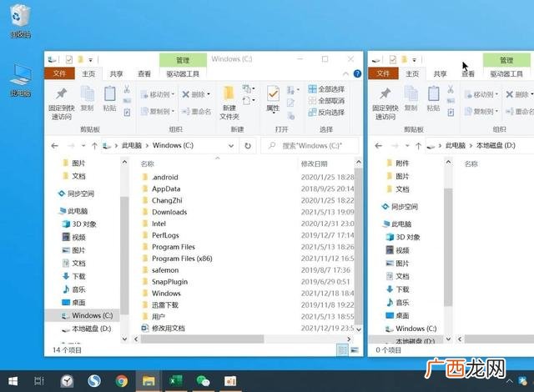This screenshot has height=392, width=534.
Task: Switch to large icons view in Windows (C:) status bar
Action: (x=355, y=349)
